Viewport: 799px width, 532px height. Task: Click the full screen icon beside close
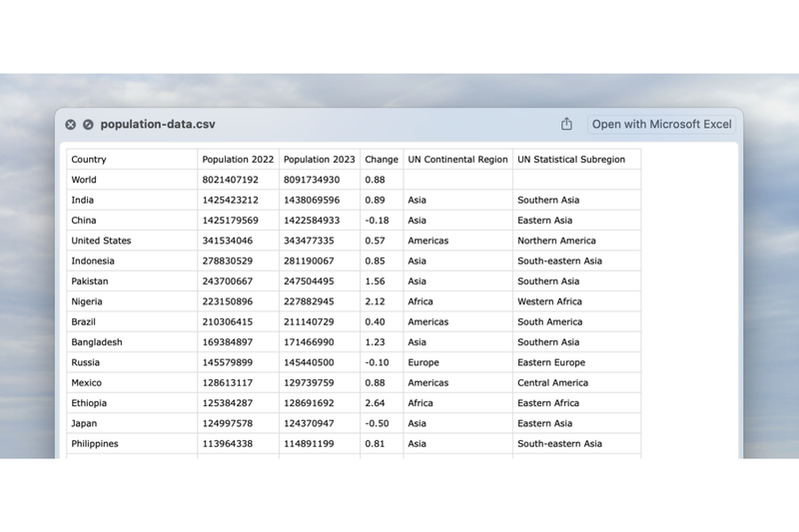(x=88, y=125)
